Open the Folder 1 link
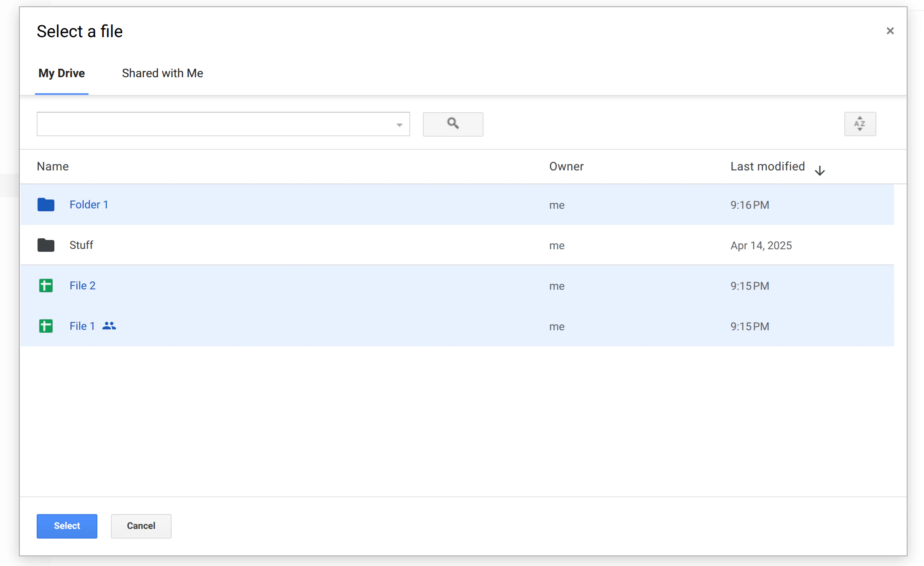Image resolution: width=924 pixels, height=566 pixels. pos(89,204)
